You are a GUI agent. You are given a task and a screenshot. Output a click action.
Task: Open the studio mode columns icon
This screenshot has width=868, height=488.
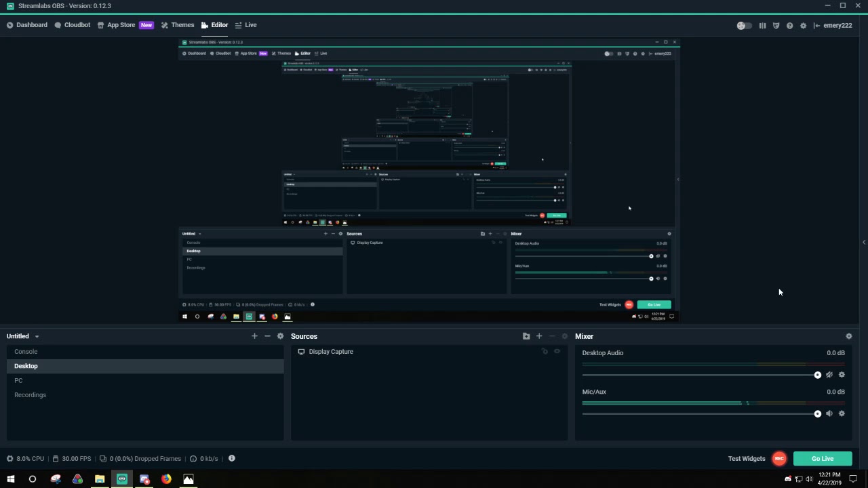(762, 26)
